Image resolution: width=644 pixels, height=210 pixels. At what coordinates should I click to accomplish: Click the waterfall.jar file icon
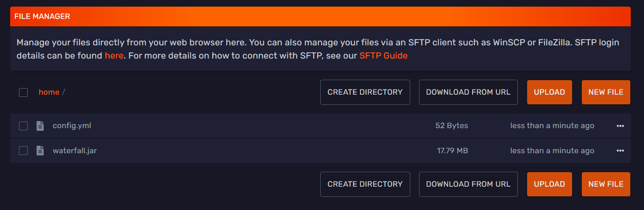tap(40, 151)
